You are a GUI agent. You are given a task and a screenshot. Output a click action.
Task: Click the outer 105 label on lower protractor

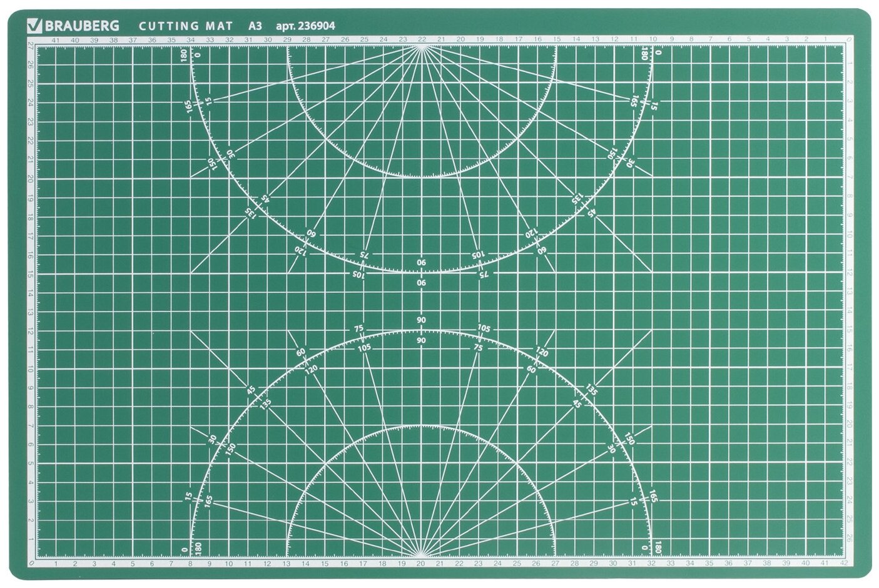pyautogui.click(x=484, y=328)
